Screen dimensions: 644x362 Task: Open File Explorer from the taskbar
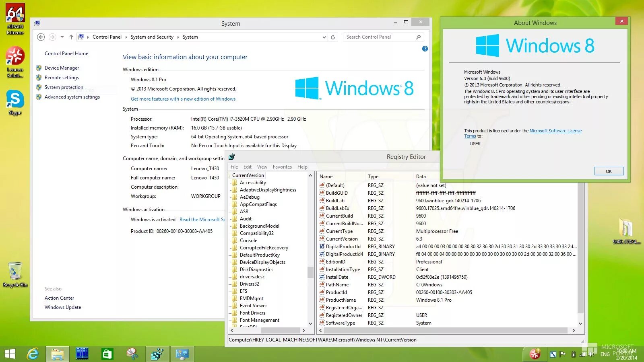(x=58, y=354)
